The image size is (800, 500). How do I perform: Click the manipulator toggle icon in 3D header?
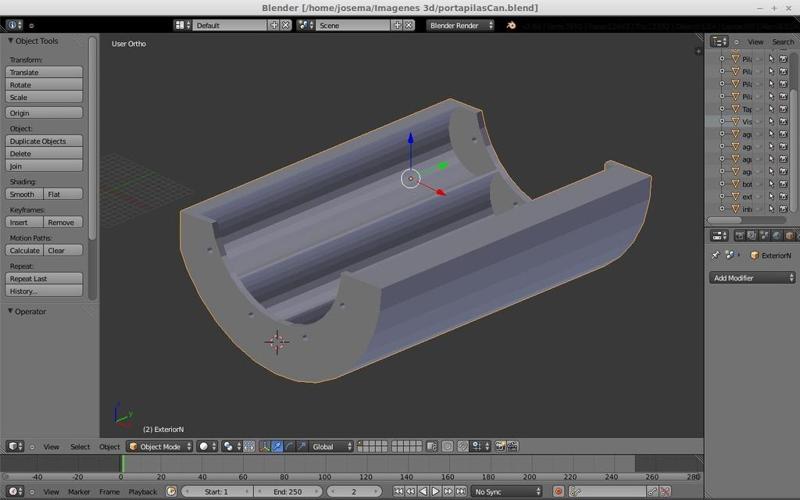pos(265,446)
